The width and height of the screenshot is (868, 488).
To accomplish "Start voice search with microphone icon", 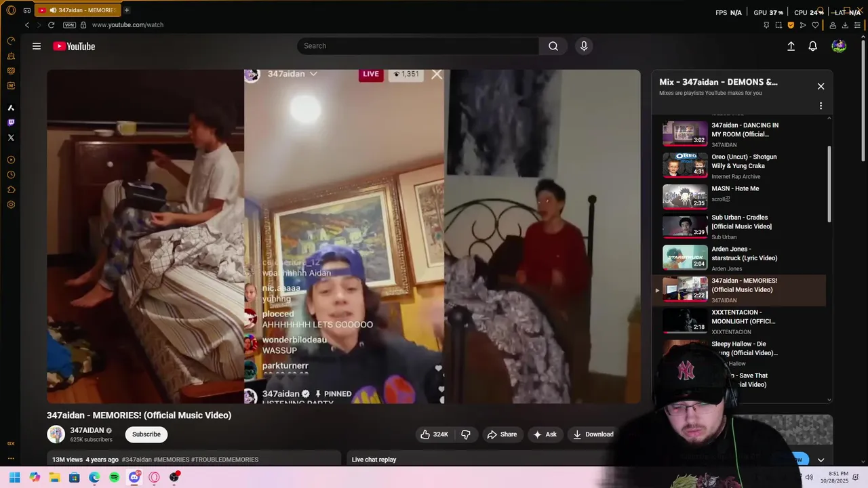I will (584, 46).
